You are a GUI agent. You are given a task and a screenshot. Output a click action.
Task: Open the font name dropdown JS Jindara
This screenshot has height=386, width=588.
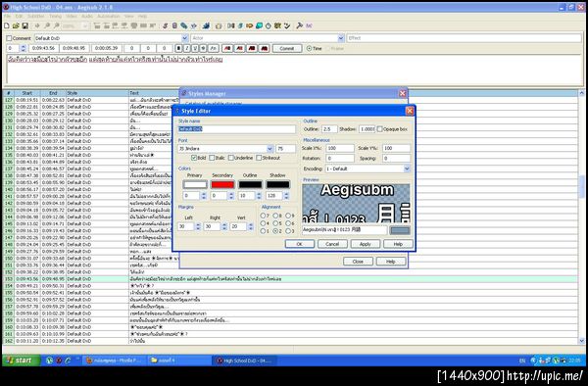270,148
